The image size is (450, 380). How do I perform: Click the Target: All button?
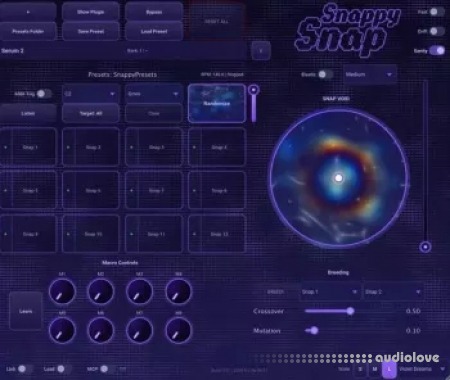coord(91,113)
